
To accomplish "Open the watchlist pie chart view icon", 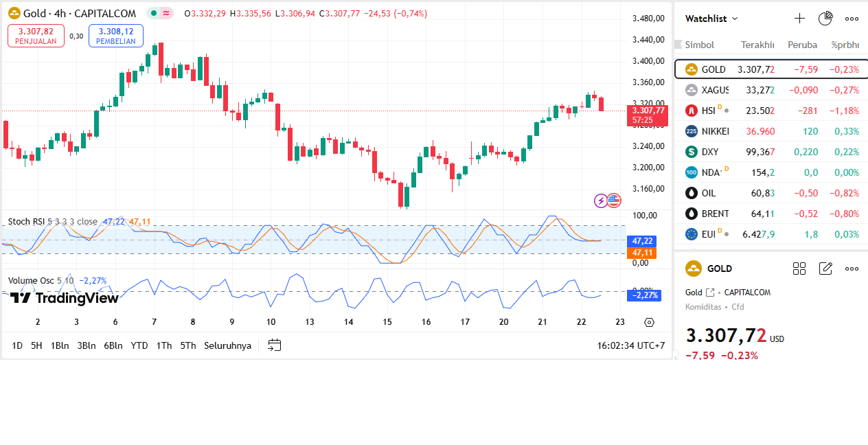I will point(825,19).
